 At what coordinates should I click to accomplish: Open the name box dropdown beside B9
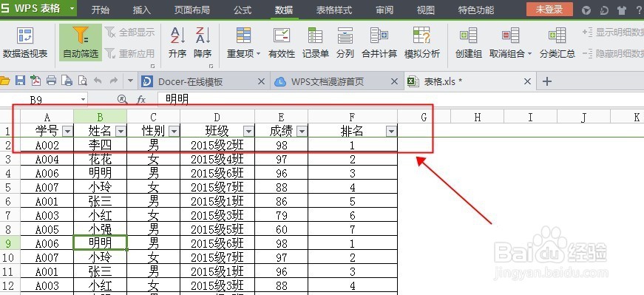(84, 99)
